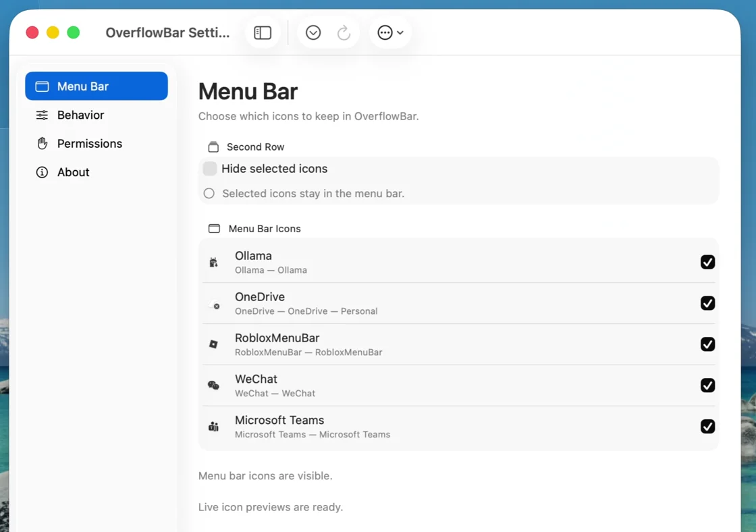This screenshot has height=532, width=756.
Task: Click the radio circle beside 'Selected icons stay'
Action: [x=209, y=193]
